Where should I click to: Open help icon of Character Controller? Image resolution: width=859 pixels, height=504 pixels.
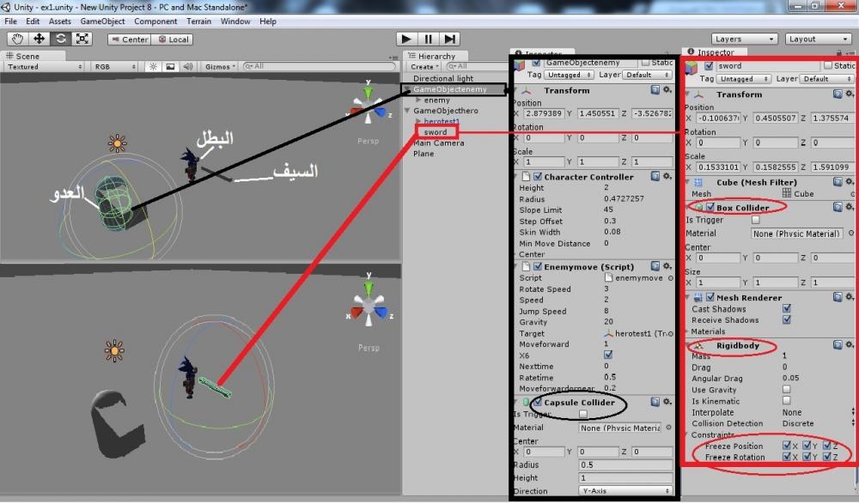pos(655,176)
